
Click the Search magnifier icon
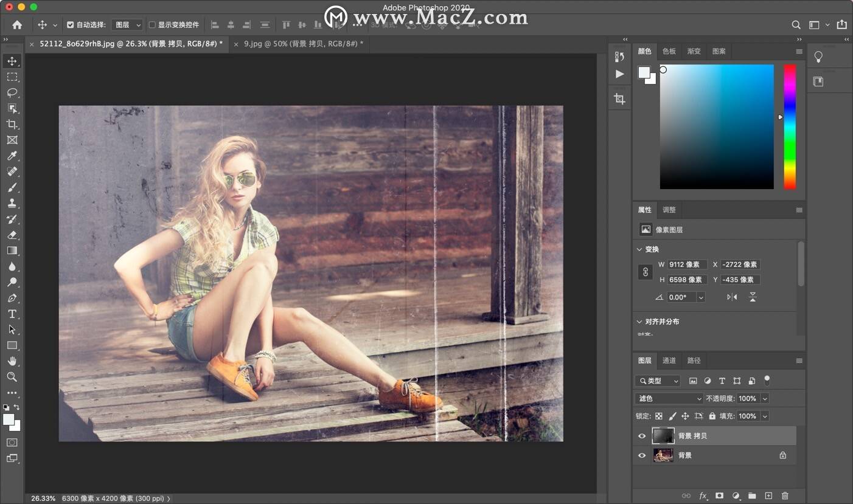796,25
